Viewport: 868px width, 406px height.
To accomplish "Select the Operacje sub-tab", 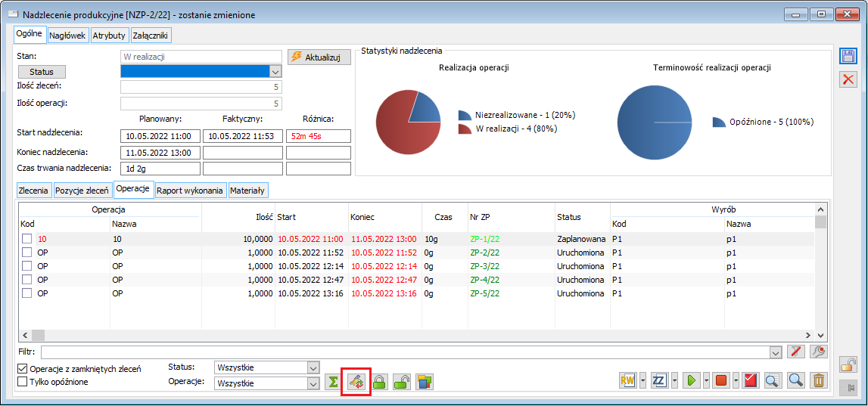I will pos(133,189).
